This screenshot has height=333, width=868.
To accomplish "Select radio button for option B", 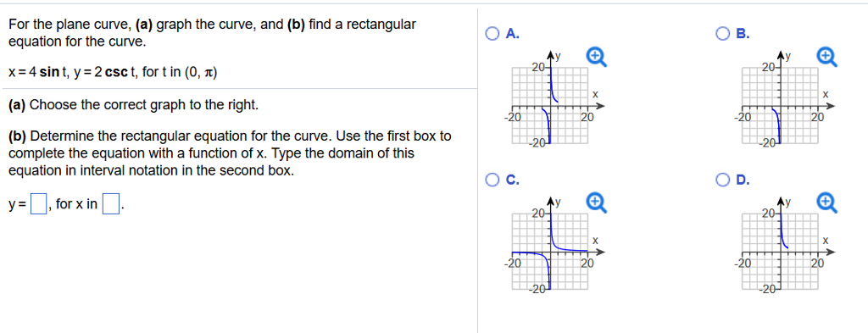I will (x=723, y=34).
